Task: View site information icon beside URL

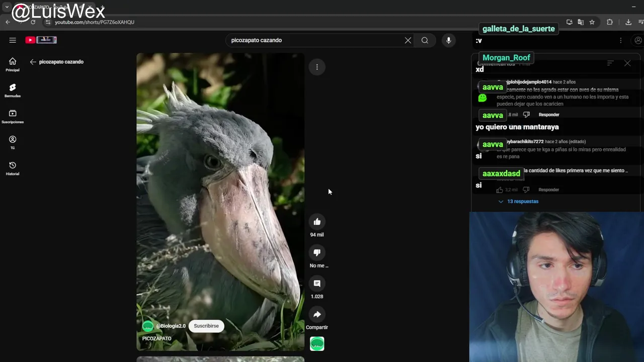Action: 48,22
